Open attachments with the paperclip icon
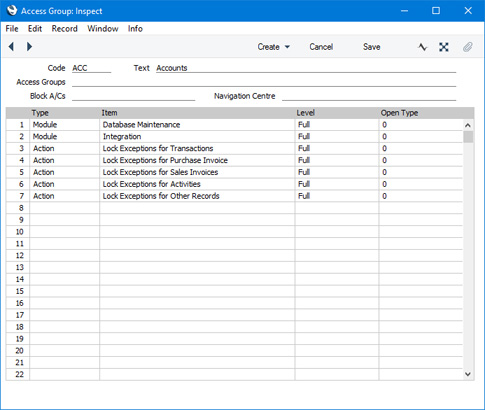Screen dimensions: 485x410 point(468,47)
